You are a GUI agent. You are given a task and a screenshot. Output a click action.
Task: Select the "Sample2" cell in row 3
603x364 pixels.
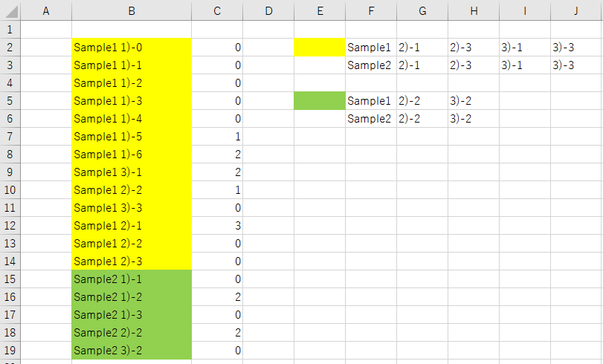[370, 65]
